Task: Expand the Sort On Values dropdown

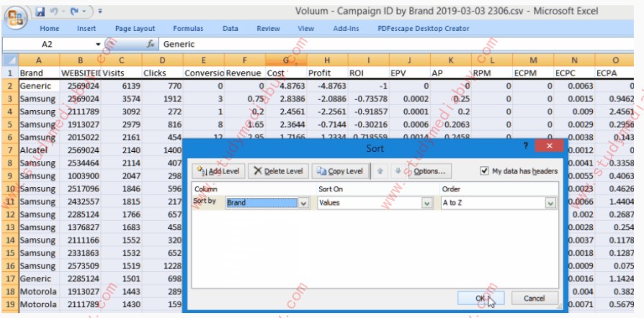Action: pyautogui.click(x=428, y=203)
